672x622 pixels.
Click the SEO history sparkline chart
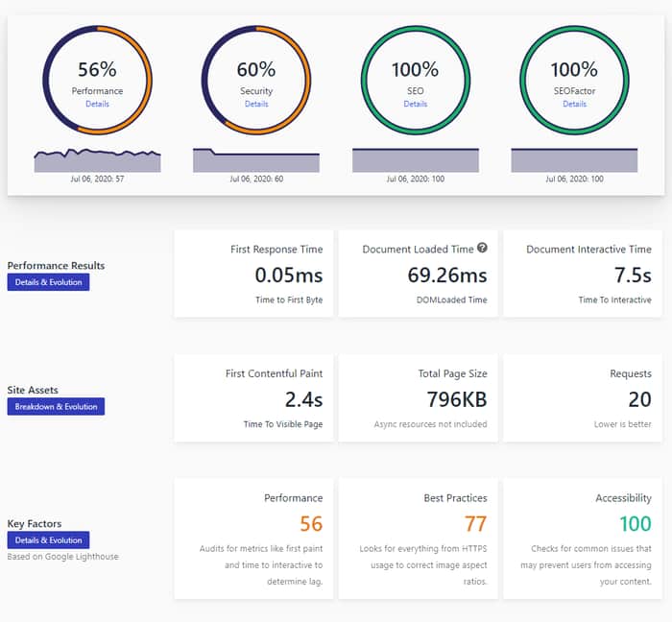click(416, 160)
